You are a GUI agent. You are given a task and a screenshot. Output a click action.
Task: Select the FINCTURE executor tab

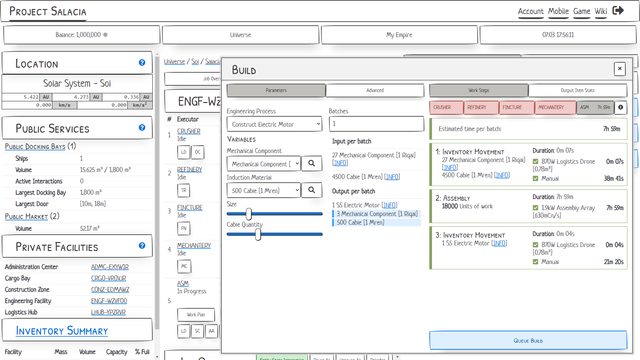[x=516, y=107]
